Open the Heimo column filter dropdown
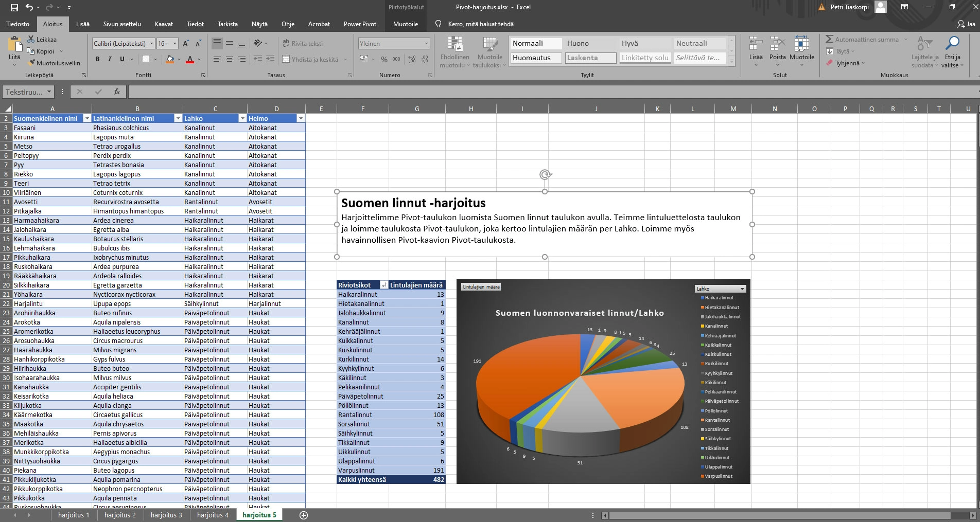Screen dimensions: 980x522 301,118
